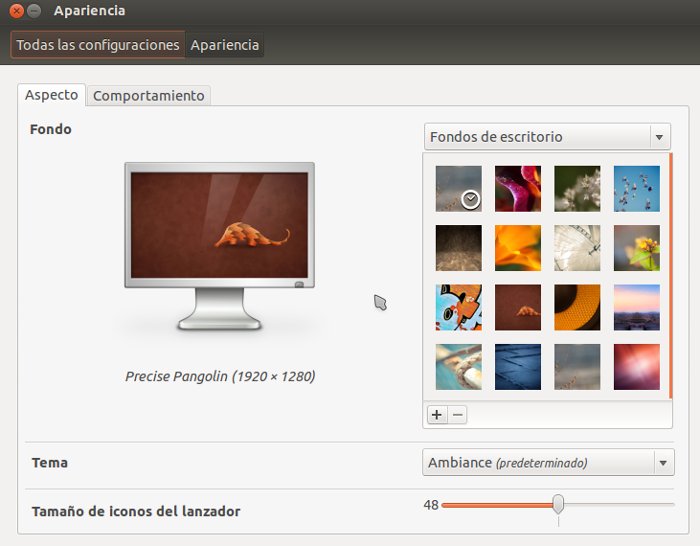Select the Aspecto tab
This screenshot has height=546, width=700.
pyautogui.click(x=51, y=95)
